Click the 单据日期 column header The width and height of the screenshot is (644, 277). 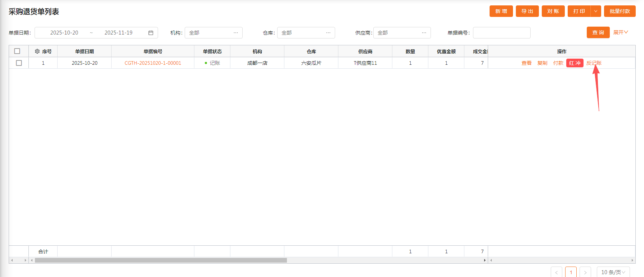[85, 51]
